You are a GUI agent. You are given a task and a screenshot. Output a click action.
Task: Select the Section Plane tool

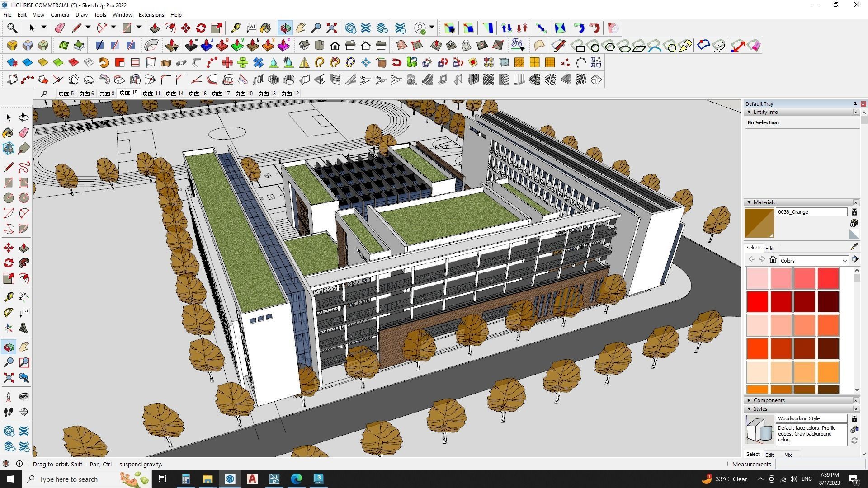coord(24,412)
